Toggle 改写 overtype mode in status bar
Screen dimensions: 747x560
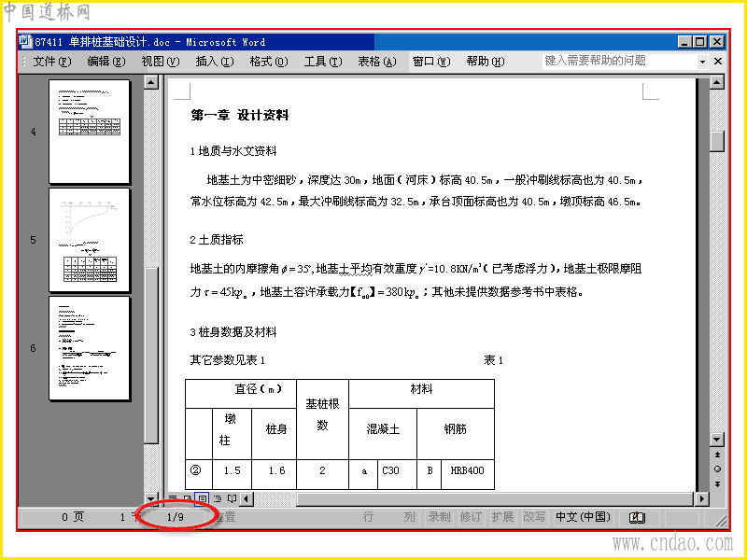pos(533,517)
